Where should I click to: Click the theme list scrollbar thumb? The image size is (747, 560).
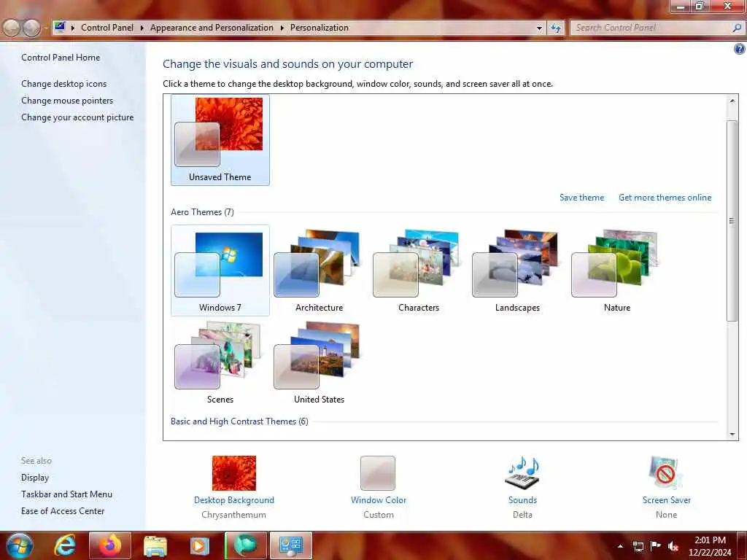click(x=732, y=220)
